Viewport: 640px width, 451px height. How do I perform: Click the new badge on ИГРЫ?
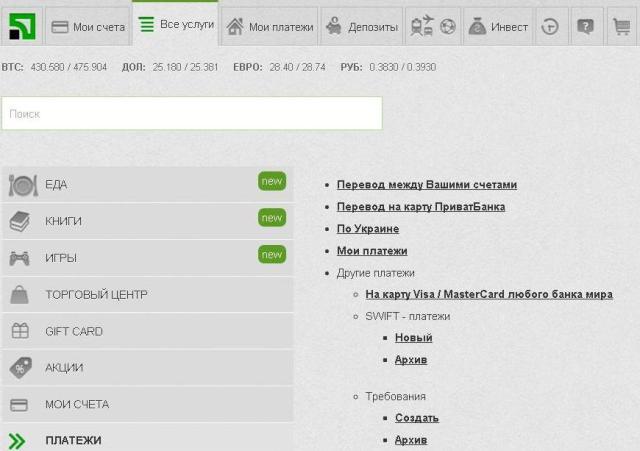(272, 255)
